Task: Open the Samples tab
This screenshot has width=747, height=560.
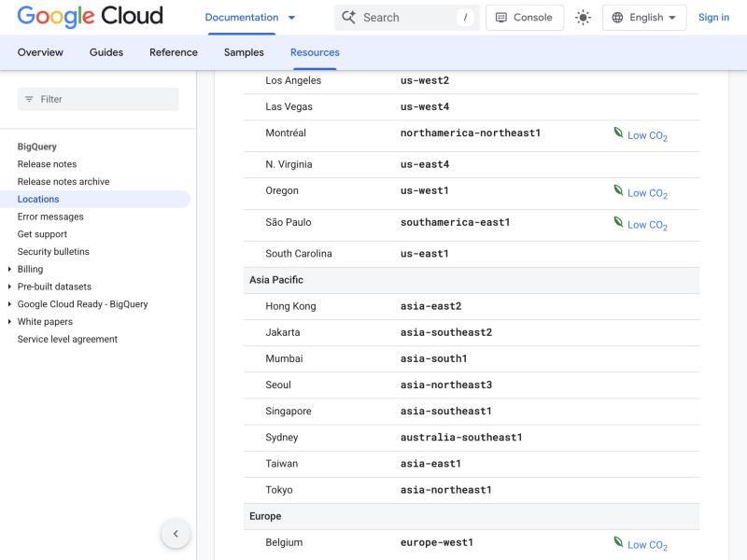Action: pyautogui.click(x=244, y=52)
